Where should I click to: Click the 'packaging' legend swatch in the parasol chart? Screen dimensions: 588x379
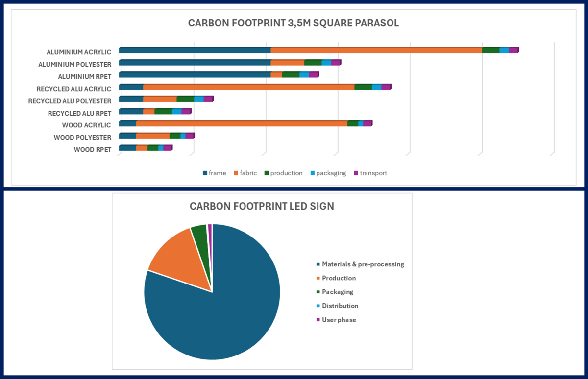[x=312, y=173]
